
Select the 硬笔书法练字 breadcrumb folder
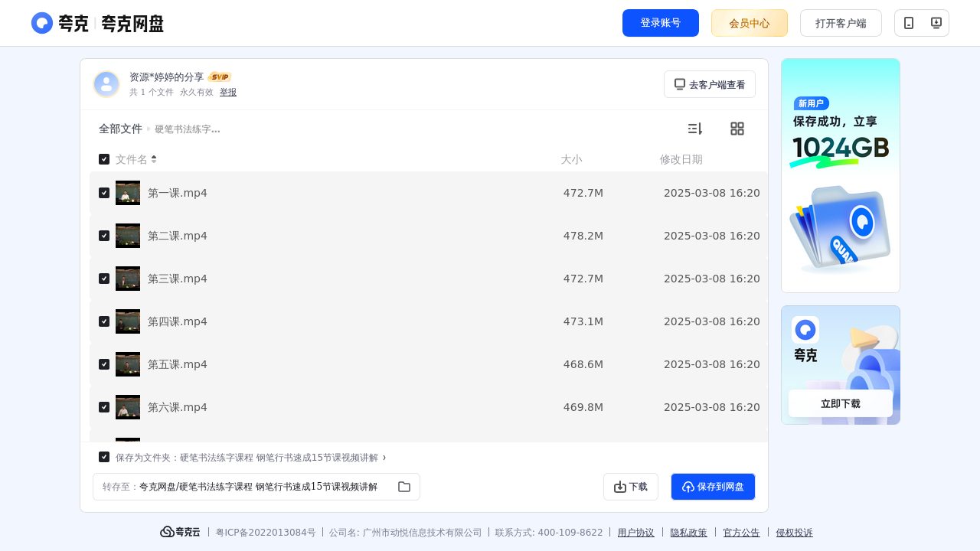click(188, 129)
